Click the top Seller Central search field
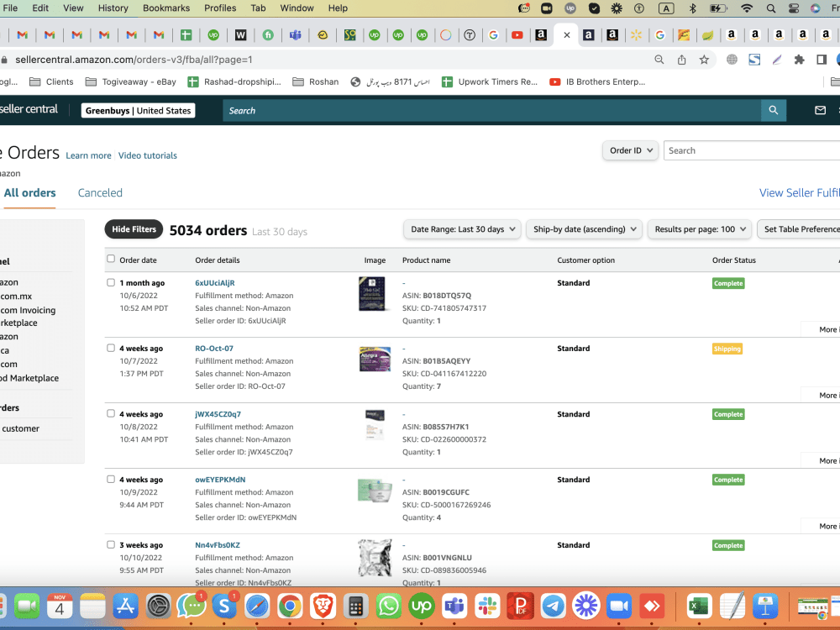 coord(491,110)
